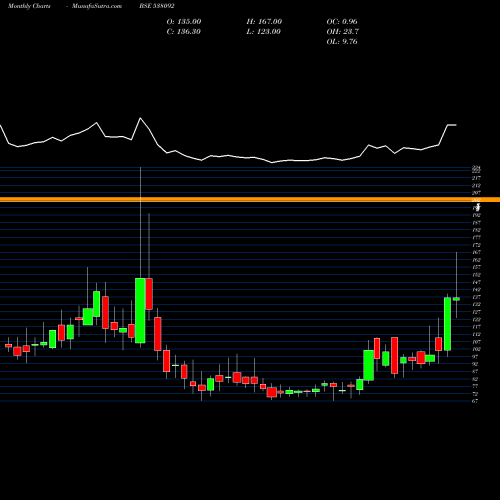Click the 122 price axis label
Image resolution: width=500 pixels, height=500 pixels.
(x=476, y=320)
